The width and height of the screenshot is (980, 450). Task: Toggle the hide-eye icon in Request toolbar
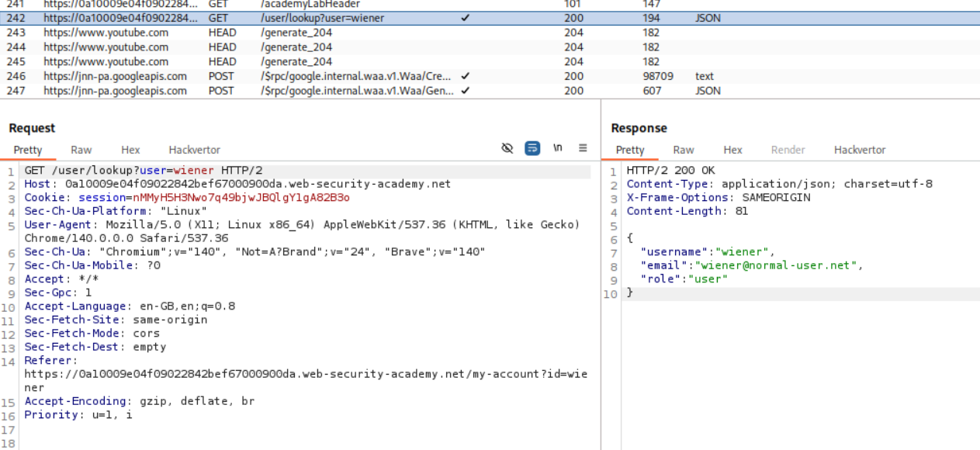coord(507,148)
